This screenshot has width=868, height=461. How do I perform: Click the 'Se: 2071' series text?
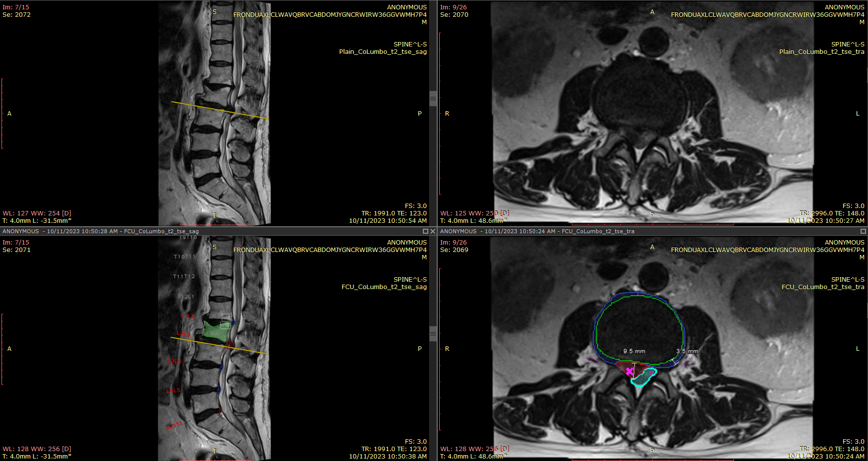point(16,250)
